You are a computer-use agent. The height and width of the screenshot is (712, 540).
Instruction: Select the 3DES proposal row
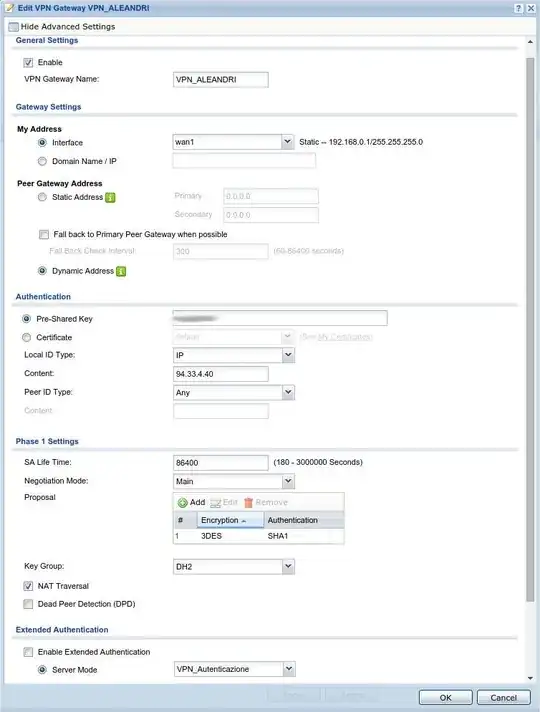coord(258,536)
